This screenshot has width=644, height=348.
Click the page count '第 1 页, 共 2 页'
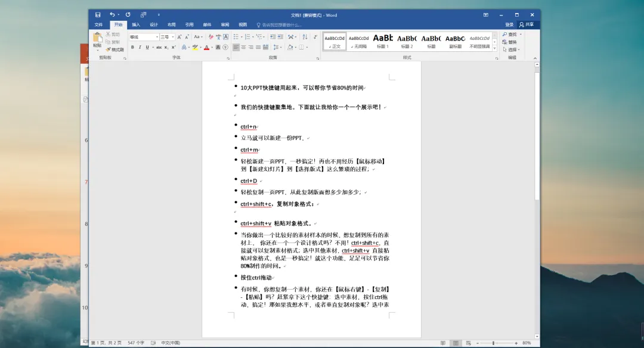[x=106, y=343]
